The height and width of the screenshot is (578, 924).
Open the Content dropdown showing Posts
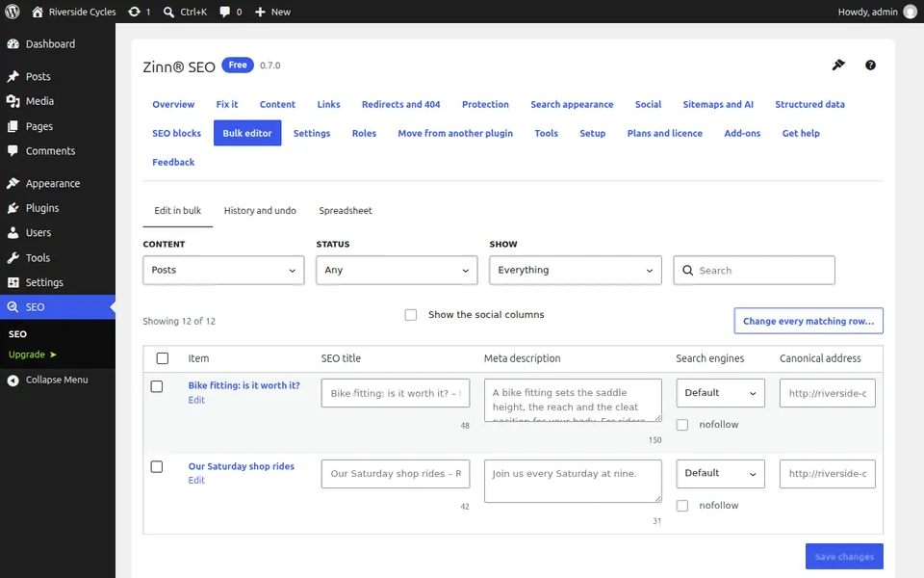[224, 270]
